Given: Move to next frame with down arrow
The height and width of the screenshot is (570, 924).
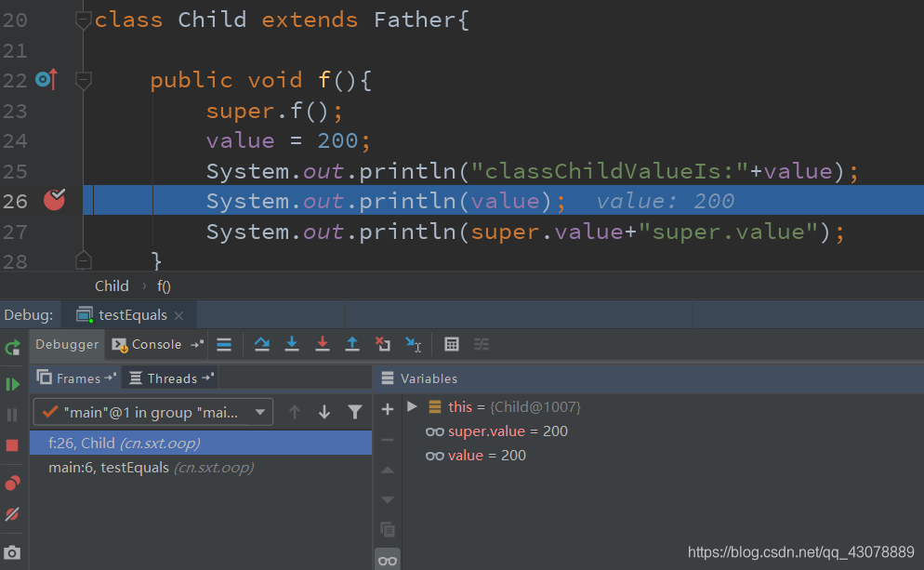Looking at the screenshot, I should pos(324,412).
